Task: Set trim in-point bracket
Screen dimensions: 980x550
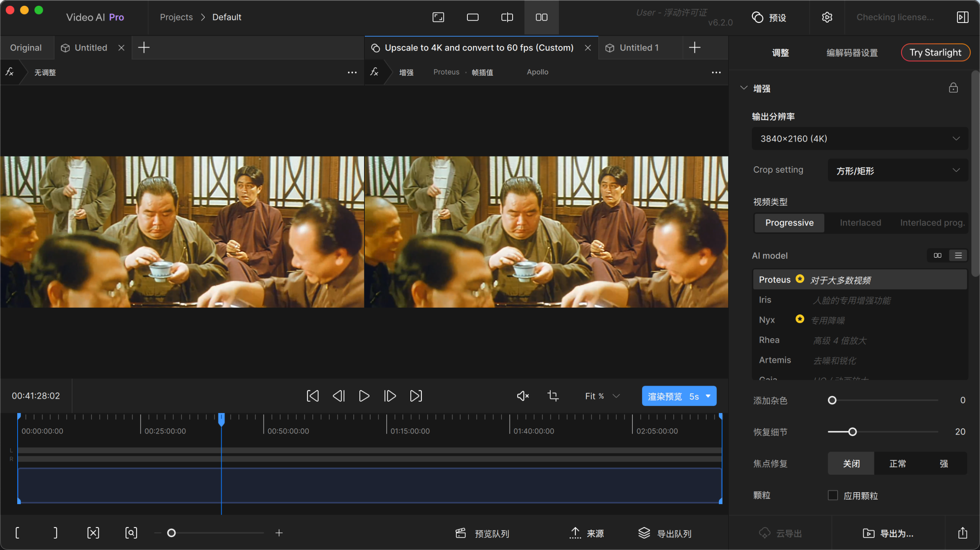Action: (17, 533)
